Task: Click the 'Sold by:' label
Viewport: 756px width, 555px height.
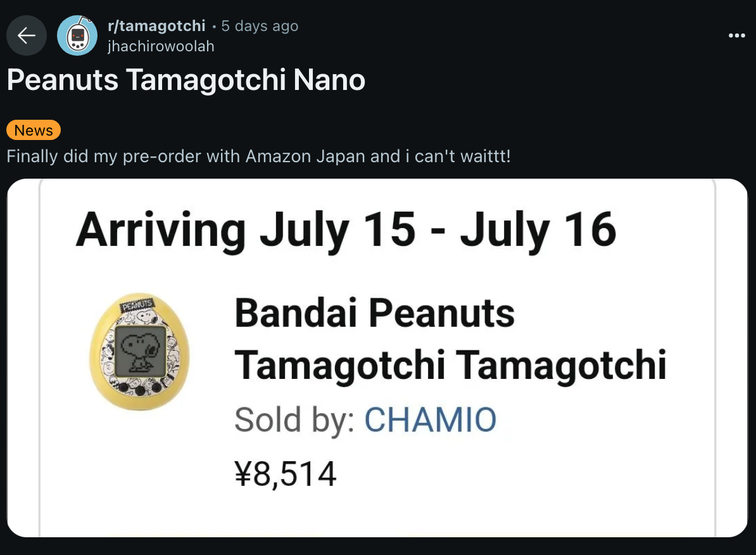Action: (294, 419)
